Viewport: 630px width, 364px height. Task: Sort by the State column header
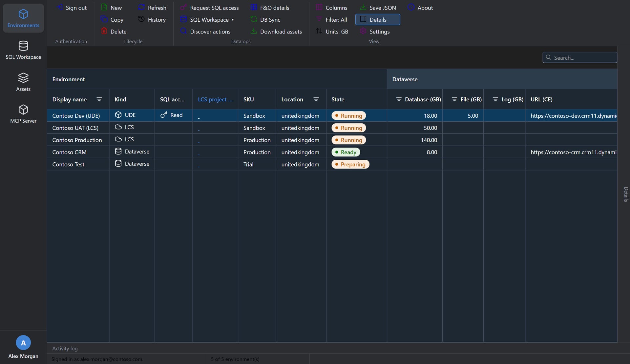(356, 99)
